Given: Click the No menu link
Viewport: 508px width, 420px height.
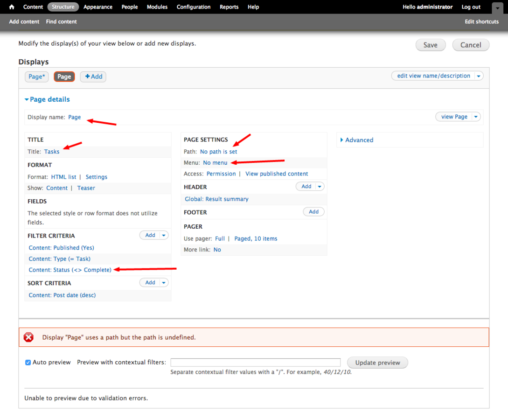Looking at the screenshot, I should tap(215, 163).
